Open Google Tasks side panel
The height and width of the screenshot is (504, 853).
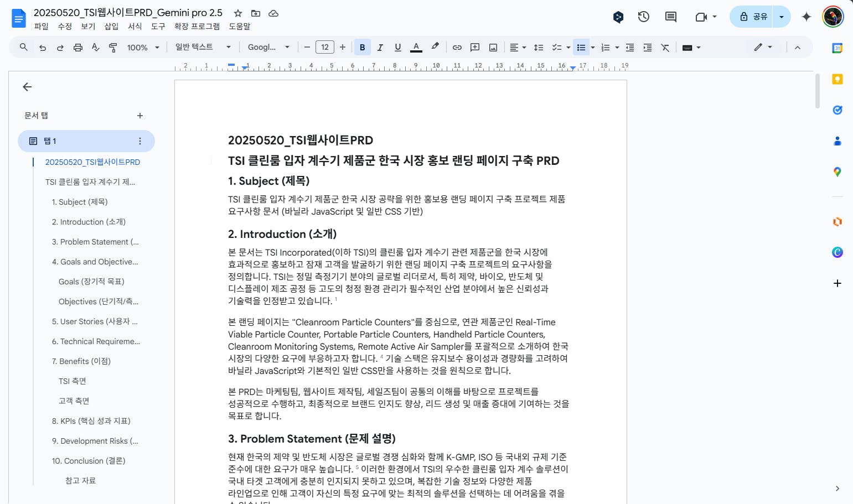[838, 110]
